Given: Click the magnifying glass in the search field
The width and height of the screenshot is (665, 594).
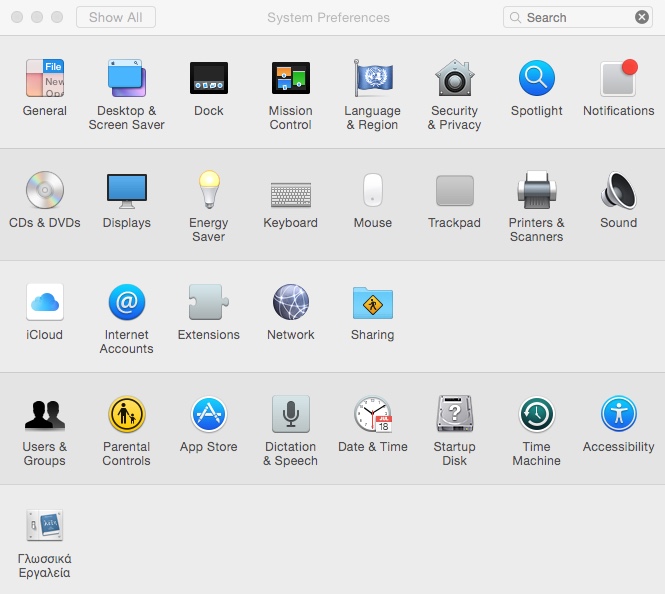Looking at the screenshot, I should pyautogui.click(x=515, y=17).
